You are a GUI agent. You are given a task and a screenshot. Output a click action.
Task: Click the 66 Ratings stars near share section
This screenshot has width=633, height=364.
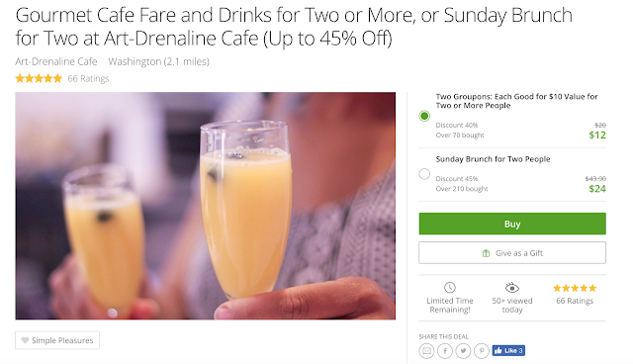click(x=575, y=288)
